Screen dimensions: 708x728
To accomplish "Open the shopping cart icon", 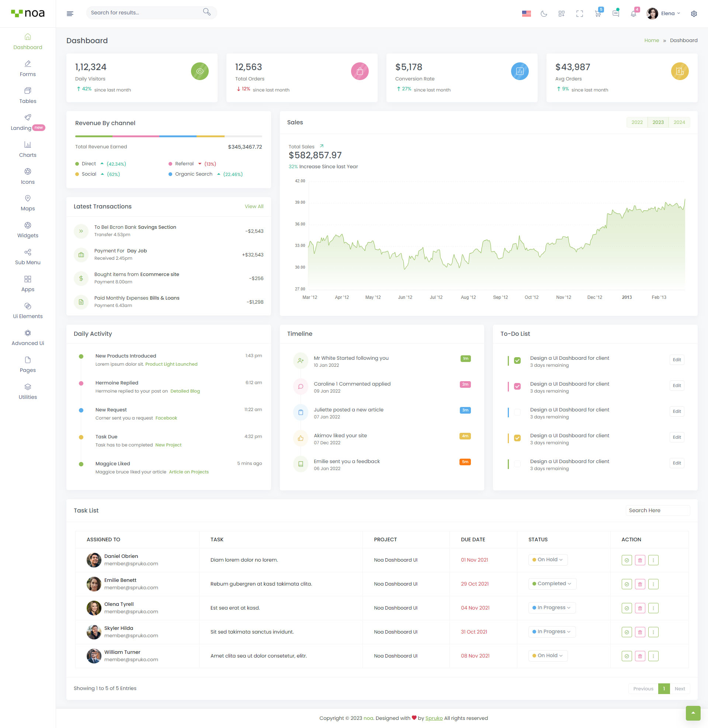I will click(x=598, y=14).
